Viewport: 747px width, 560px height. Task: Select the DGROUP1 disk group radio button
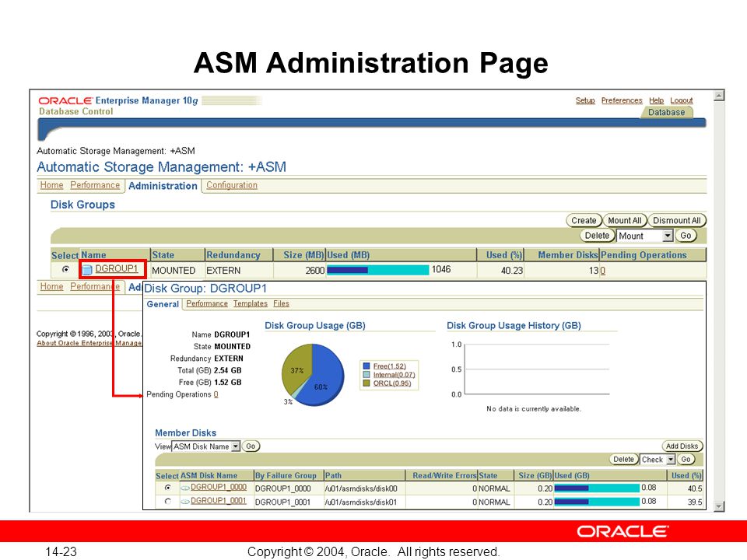point(65,270)
